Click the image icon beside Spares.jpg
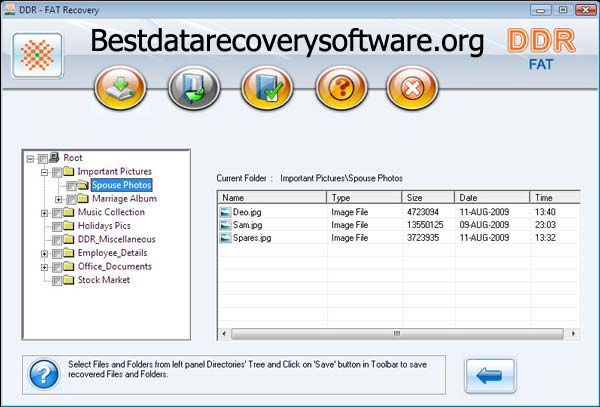The height and width of the screenshot is (407, 600). (226, 238)
